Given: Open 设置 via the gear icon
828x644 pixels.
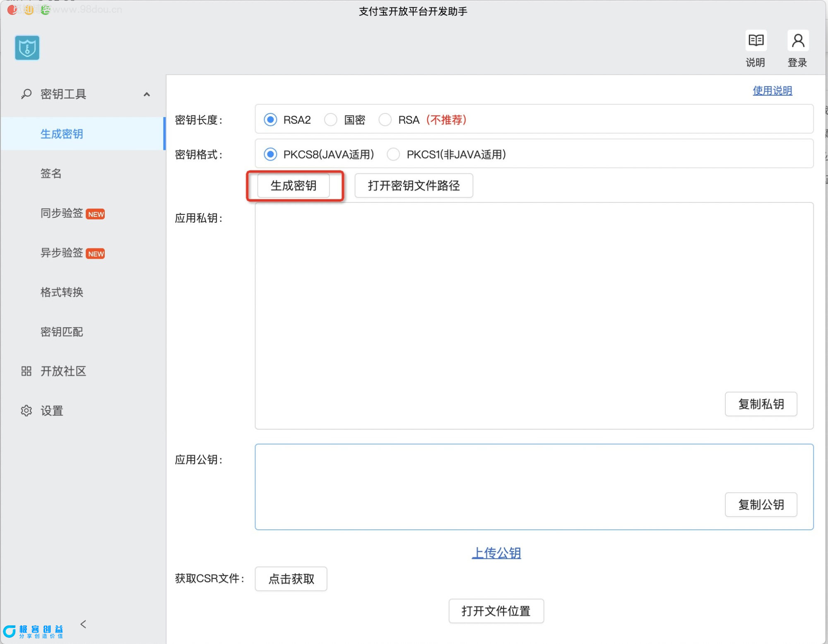Looking at the screenshot, I should coord(26,411).
